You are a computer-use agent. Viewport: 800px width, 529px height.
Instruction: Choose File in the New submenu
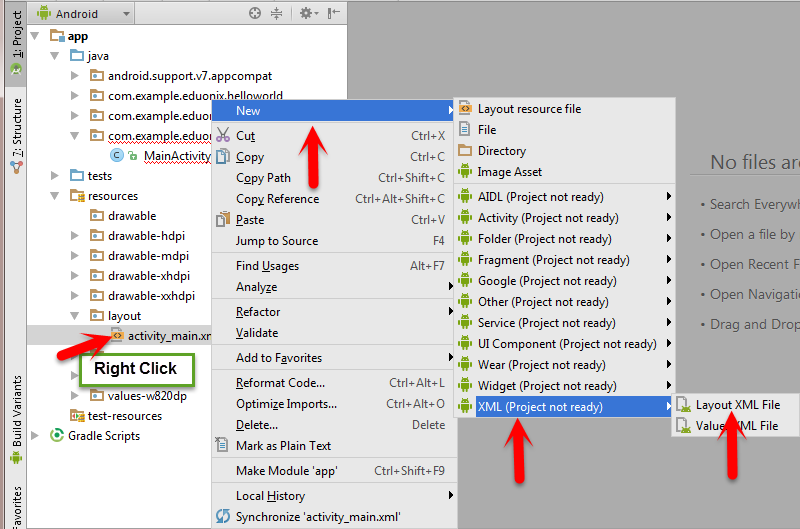(x=565, y=130)
